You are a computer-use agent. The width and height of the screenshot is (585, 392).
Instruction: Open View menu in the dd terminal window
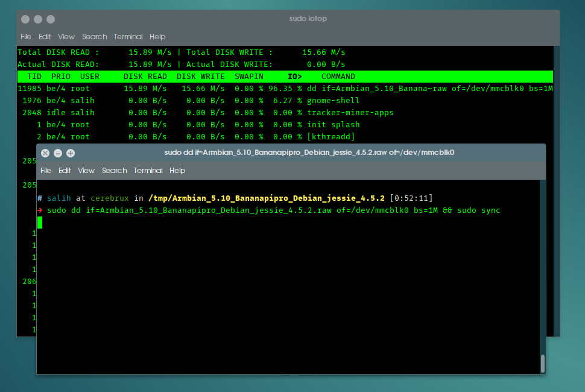(x=86, y=171)
